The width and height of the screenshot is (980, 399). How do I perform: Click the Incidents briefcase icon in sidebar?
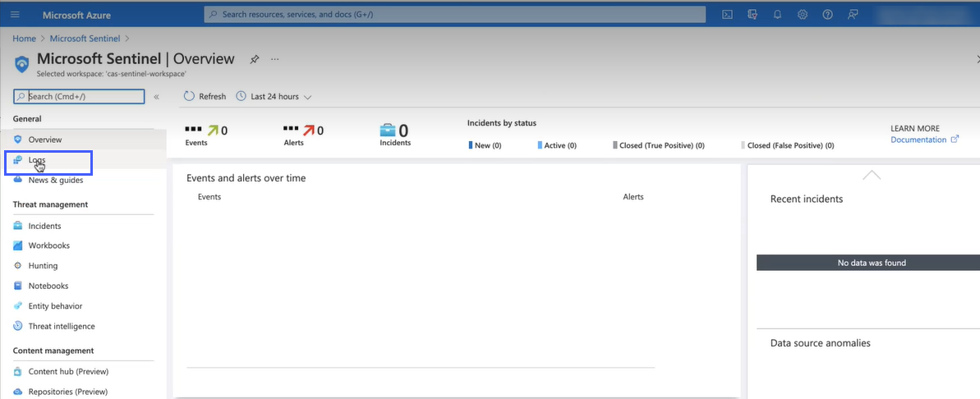[x=17, y=226]
